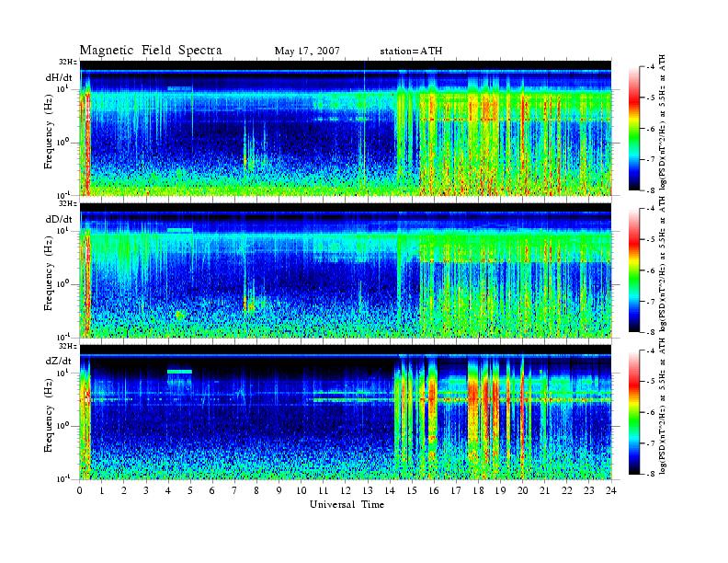728x563 pixels.
Task: Click hour 11 on the time axis
Action: point(324,491)
